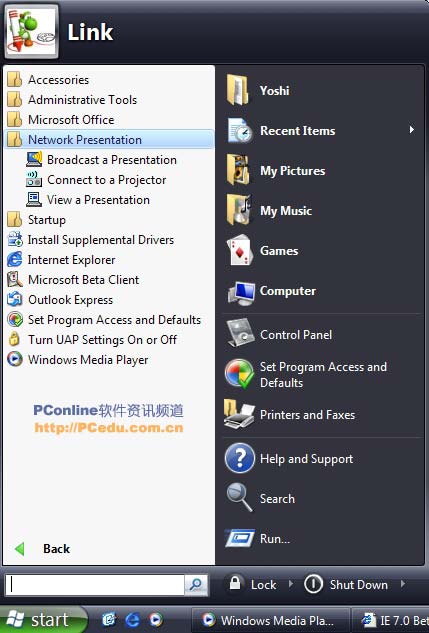Click the Computer monitor icon
Image resolution: width=429 pixels, height=633 pixels.
(x=241, y=292)
